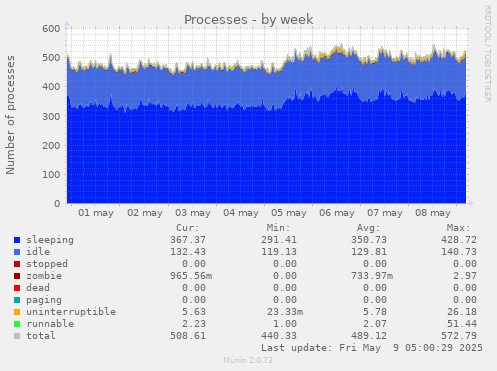
Task: Click zombie current value 965.56m
Action: 191,276
